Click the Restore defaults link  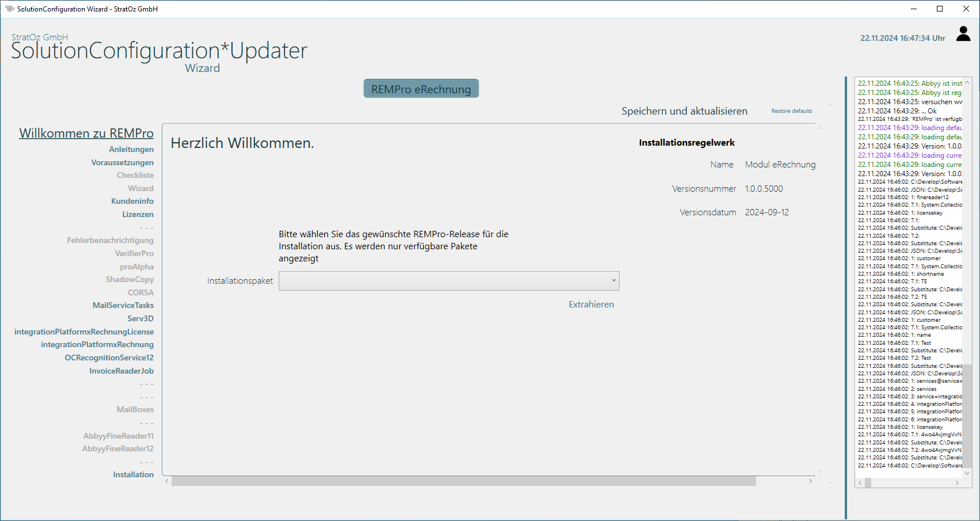point(791,111)
